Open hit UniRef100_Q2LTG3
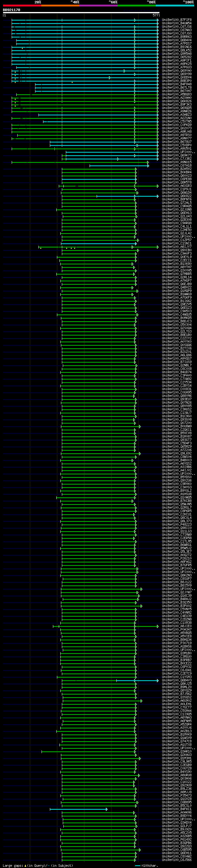The width and height of the screenshot is (197, 868). 177,332
